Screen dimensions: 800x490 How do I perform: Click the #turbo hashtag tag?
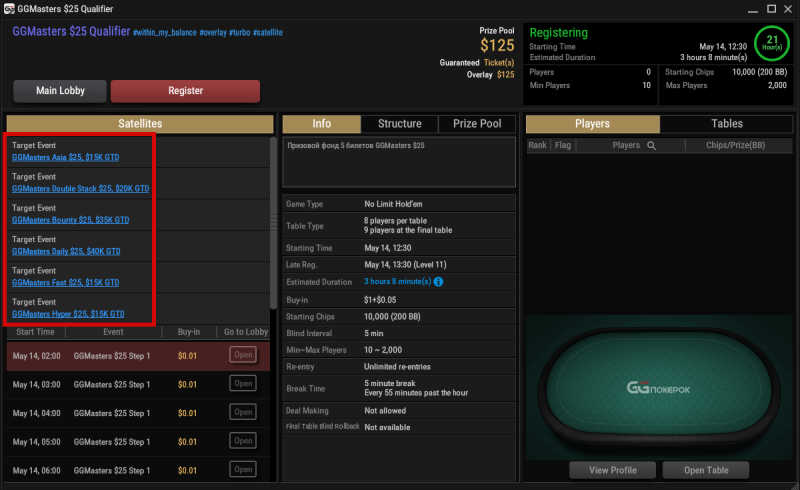(239, 33)
